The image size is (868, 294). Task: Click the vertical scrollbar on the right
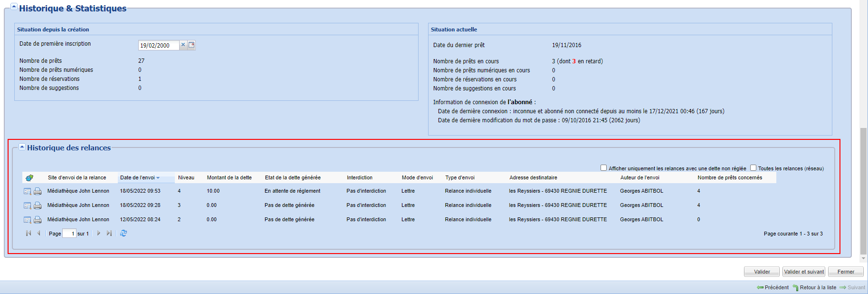click(863, 190)
